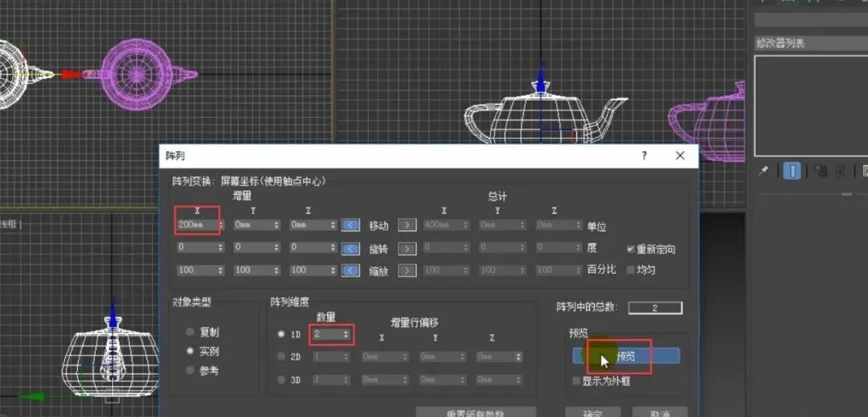Image resolution: width=868 pixels, height=417 pixels.
Task: Click spinner arrows of Move X 200mm field
Action: pos(220,225)
